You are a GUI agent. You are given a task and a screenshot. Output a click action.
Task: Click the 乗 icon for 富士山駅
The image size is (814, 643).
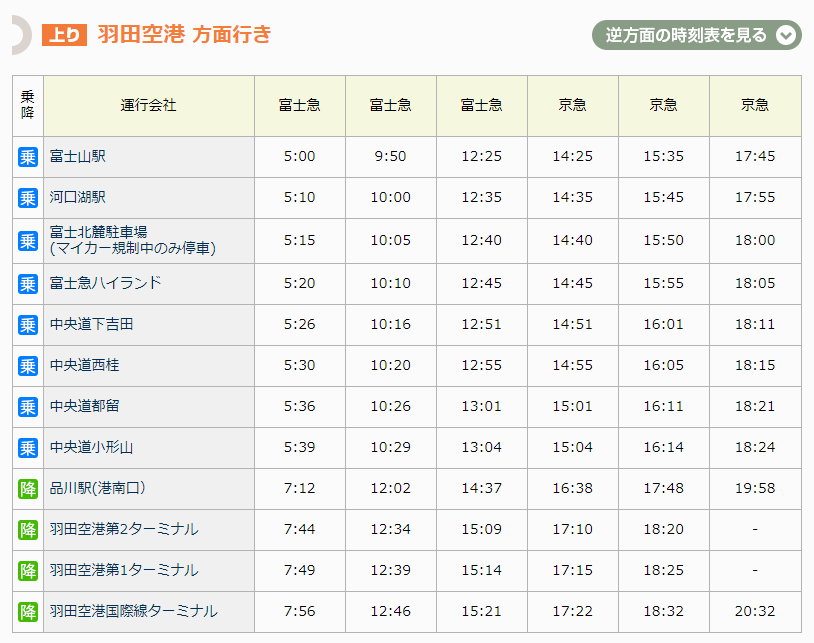(x=28, y=157)
